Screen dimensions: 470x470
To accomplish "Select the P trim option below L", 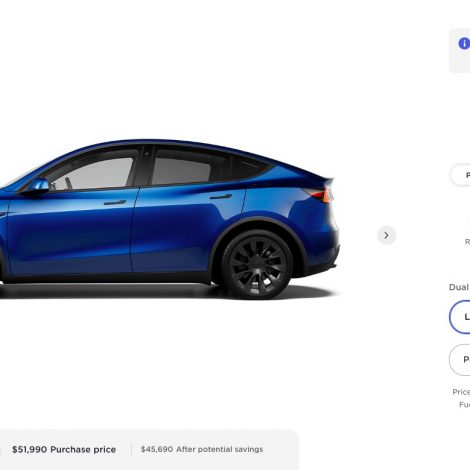I will click(x=460, y=360).
